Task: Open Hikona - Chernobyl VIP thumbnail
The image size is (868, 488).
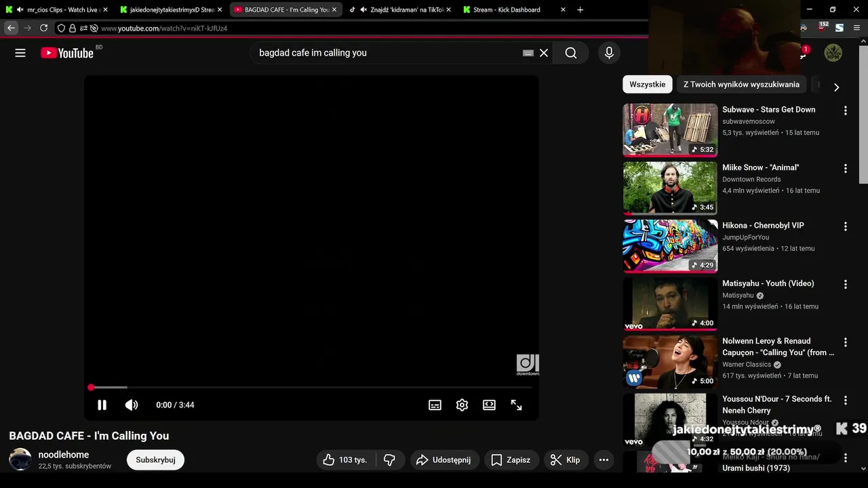Action: pos(670,246)
